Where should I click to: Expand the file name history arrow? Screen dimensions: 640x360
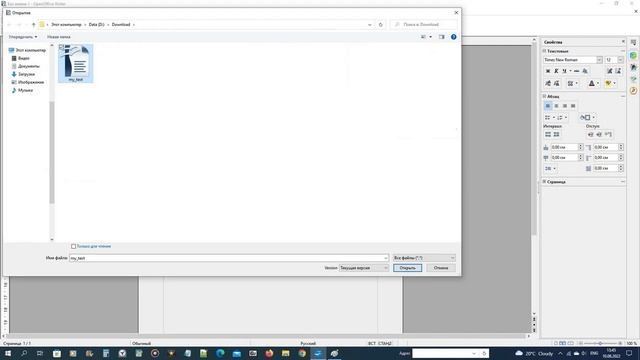click(386, 258)
